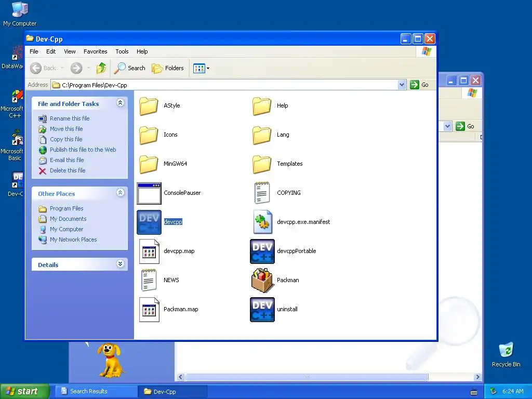Open the File menu
532x399 pixels.
point(34,51)
